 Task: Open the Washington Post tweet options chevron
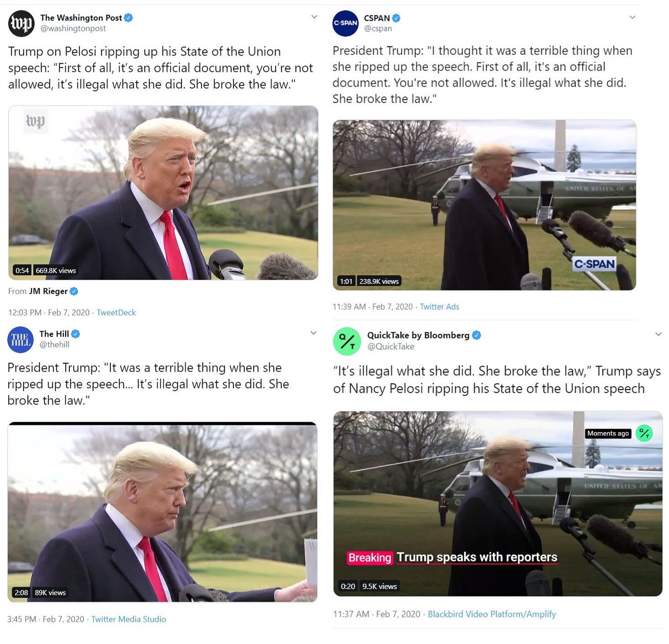314,17
